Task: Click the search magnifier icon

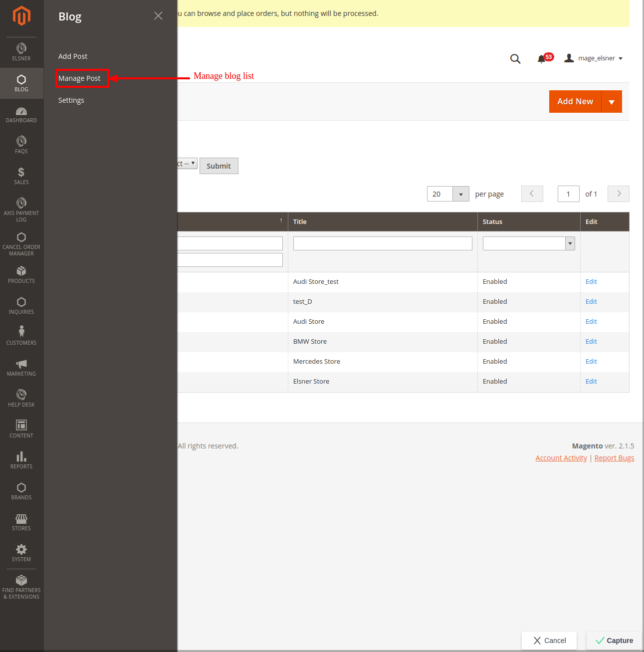Action: [x=515, y=59]
